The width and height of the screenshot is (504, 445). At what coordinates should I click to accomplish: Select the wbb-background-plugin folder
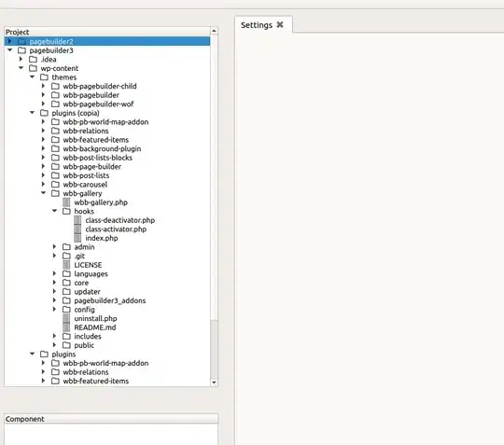click(x=102, y=148)
